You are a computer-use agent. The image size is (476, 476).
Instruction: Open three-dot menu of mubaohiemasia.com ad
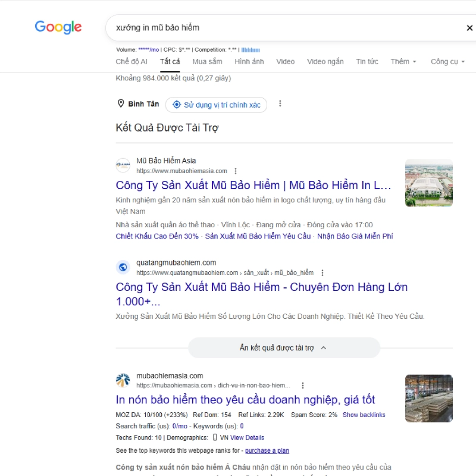click(236, 171)
